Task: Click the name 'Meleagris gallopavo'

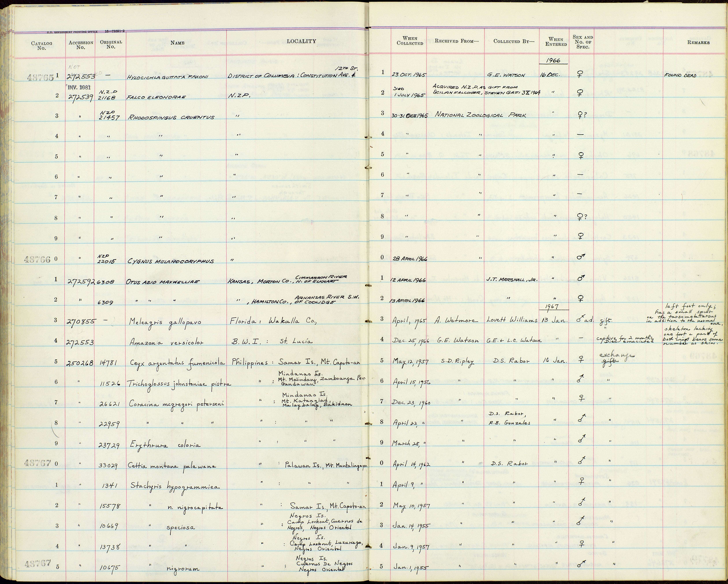Action: tap(165, 322)
